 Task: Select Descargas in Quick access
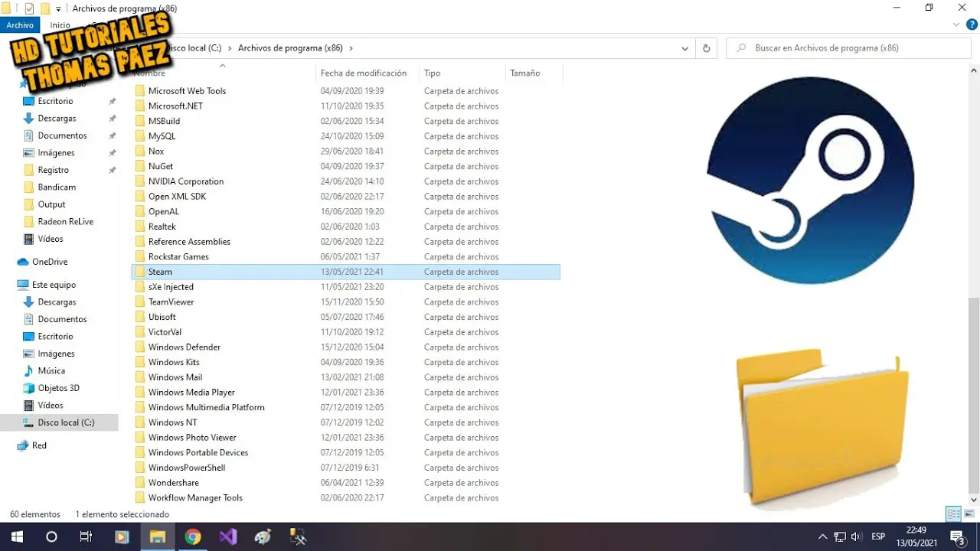(57, 119)
